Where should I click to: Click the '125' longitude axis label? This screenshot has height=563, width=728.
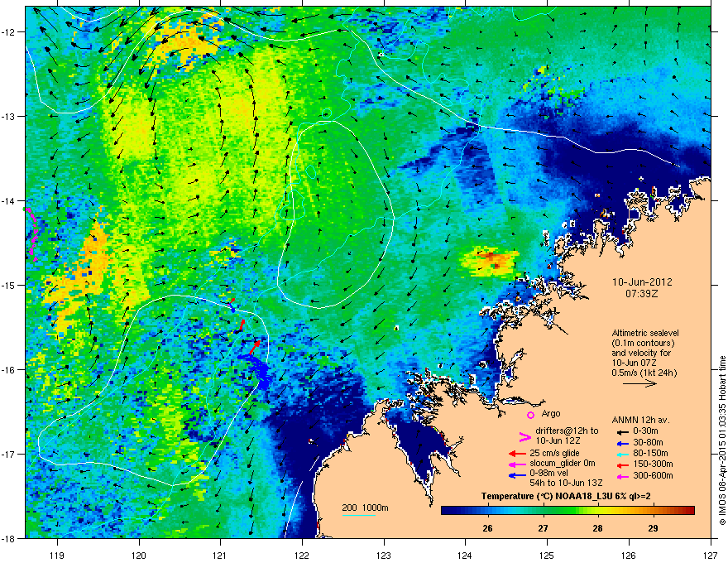[547, 555]
